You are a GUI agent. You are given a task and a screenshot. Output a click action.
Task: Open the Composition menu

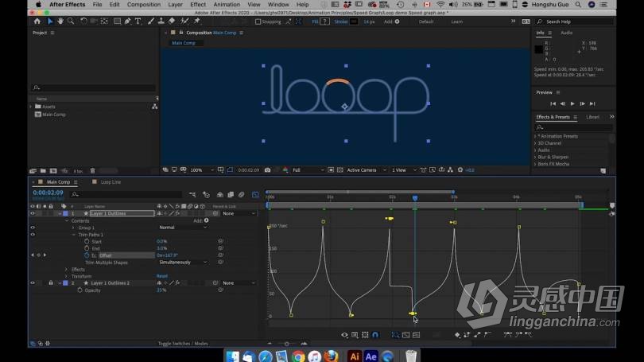(144, 5)
